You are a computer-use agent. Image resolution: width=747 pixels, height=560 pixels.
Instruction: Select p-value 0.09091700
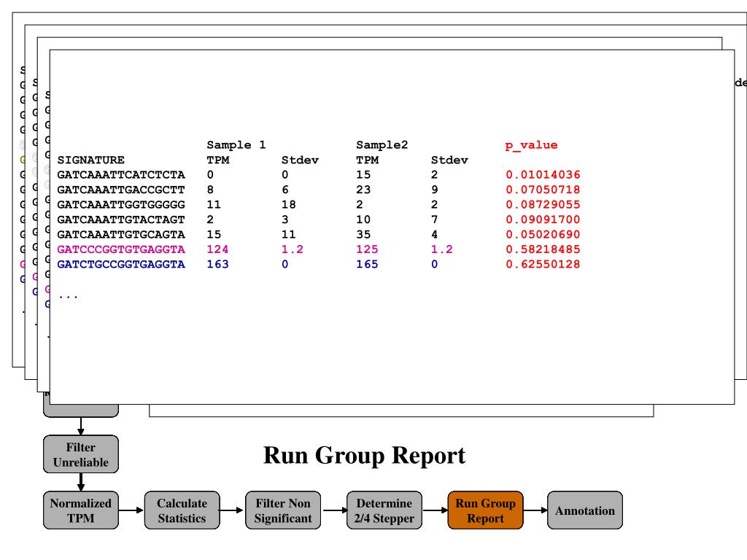point(543,219)
